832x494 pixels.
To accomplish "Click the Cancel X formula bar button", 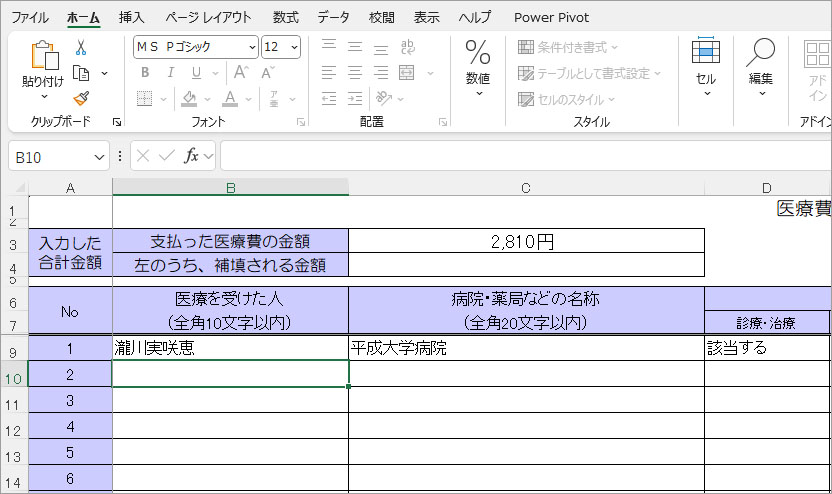I will coord(143,156).
